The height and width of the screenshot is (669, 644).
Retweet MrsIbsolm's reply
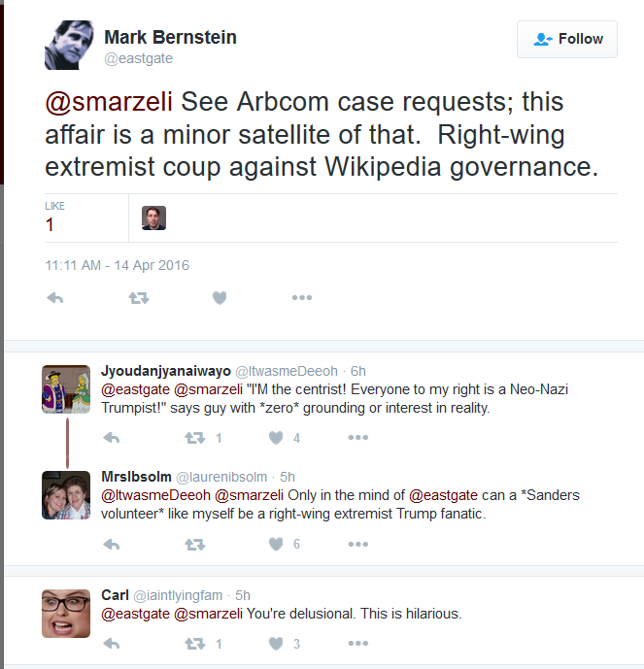pos(195,544)
